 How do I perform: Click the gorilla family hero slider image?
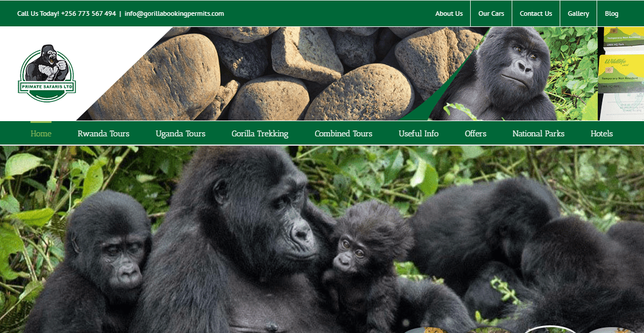(322, 239)
